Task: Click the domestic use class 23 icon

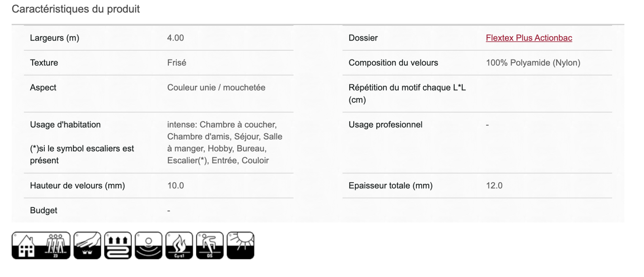Action: coord(41,245)
